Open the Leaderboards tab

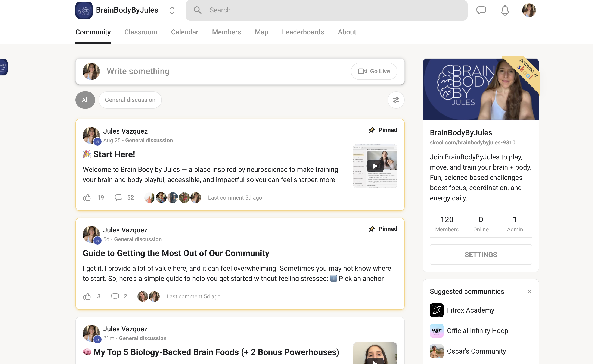(303, 32)
